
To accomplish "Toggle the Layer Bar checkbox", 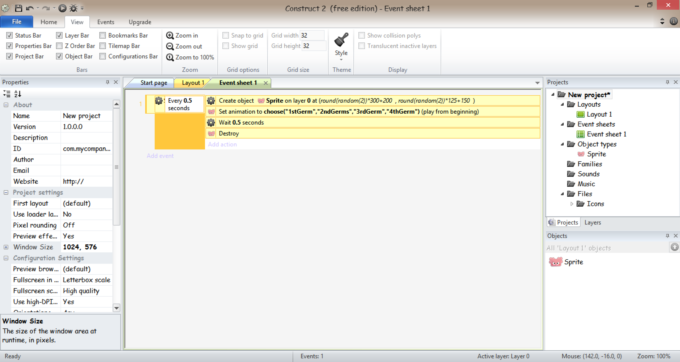I will [59, 36].
